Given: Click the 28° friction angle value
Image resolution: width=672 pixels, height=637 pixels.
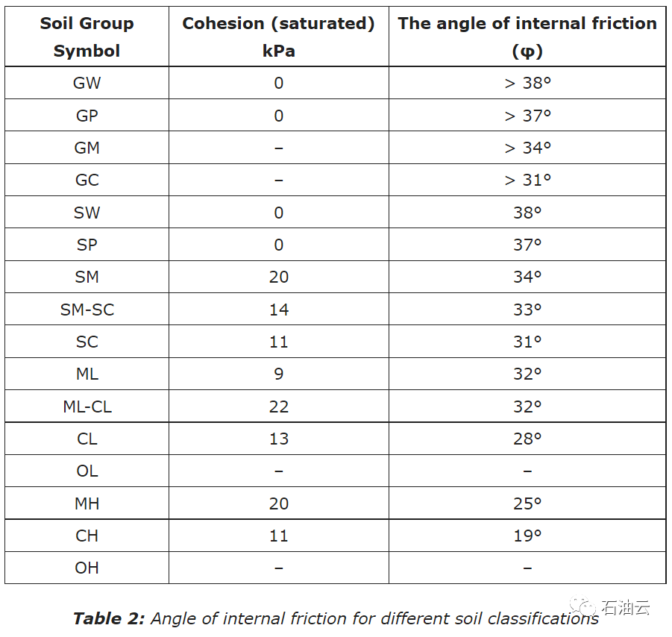Looking at the screenshot, I should click(x=527, y=439).
